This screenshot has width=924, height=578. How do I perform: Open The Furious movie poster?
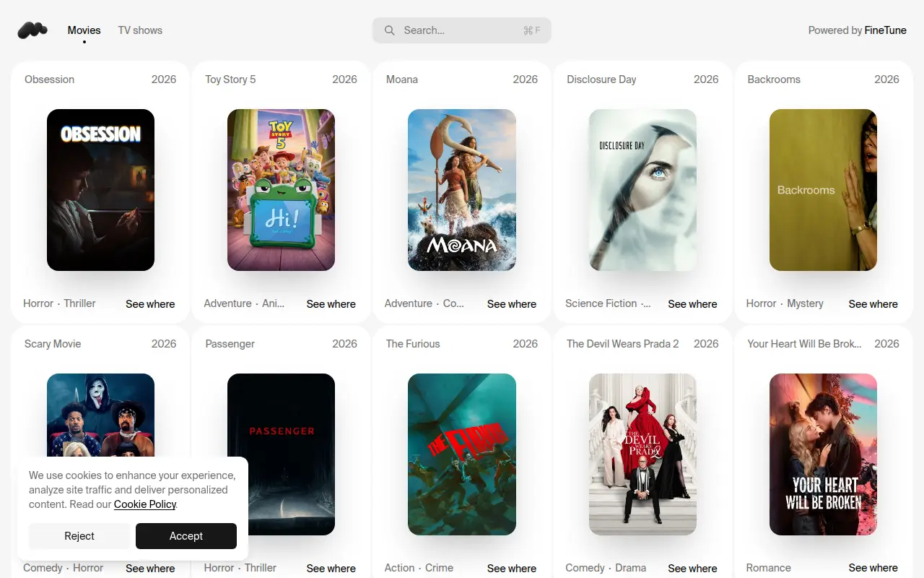pos(462,454)
